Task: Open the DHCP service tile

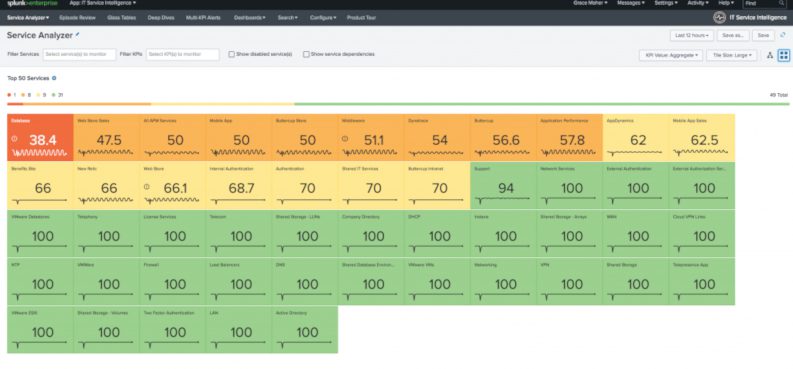Action: click(437, 234)
